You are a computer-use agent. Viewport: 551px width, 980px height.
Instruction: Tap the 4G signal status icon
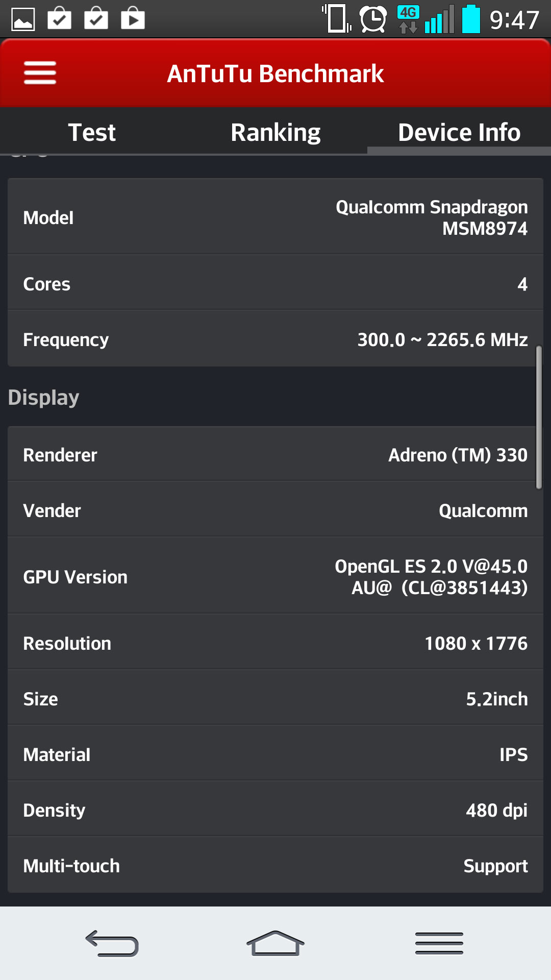click(x=408, y=19)
